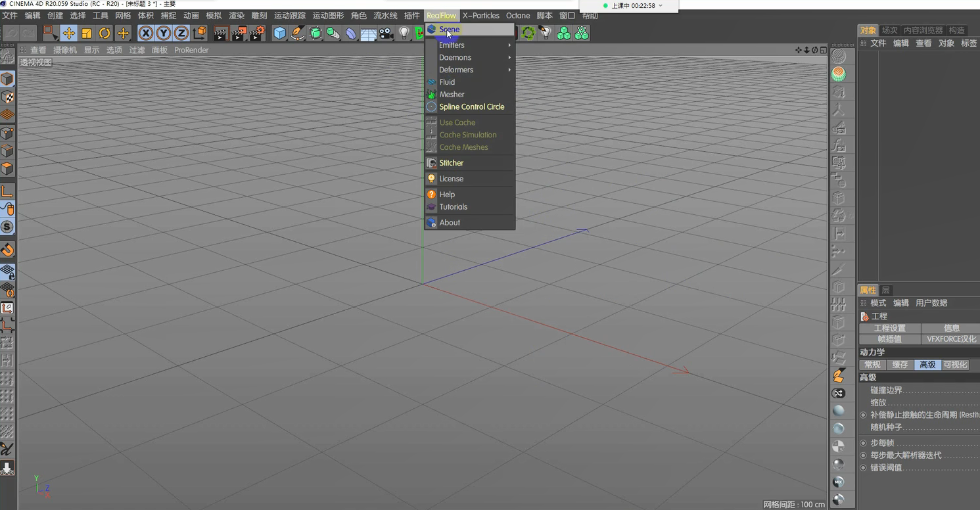The height and width of the screenshot is (510, 980).
Task: Choose Scene from RealFlow menu
Action: point(469,30)
